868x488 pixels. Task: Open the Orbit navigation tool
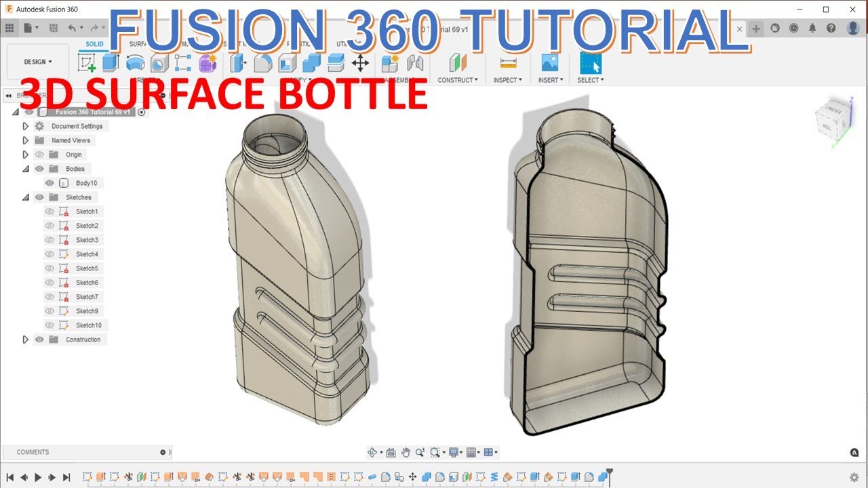pyautogui.click(x=372, y=452)
